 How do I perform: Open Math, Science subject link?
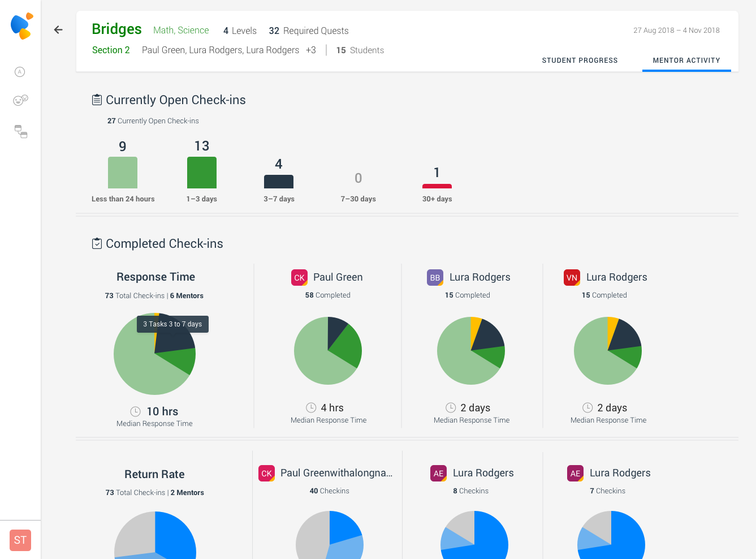[x=181, y=31]
